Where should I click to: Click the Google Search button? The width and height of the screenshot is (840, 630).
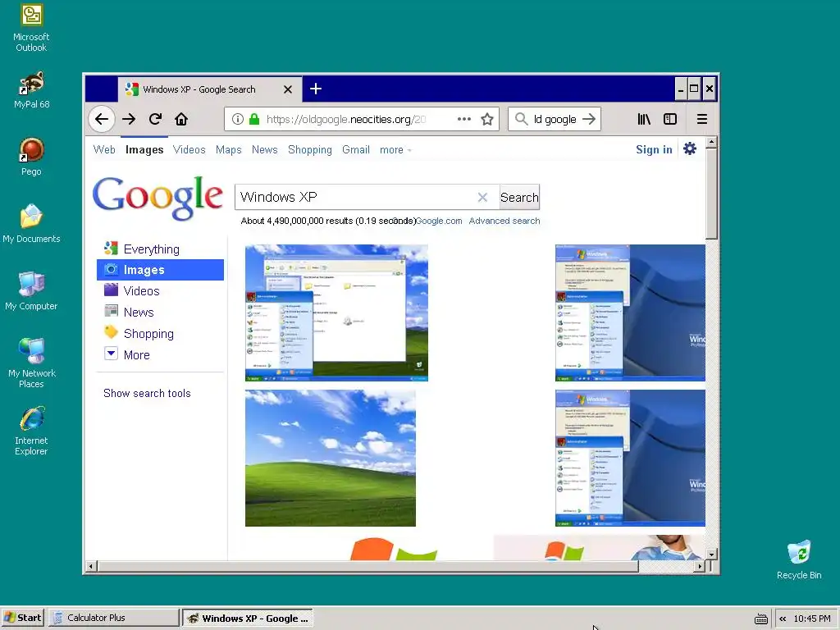[x=519, y=197]
